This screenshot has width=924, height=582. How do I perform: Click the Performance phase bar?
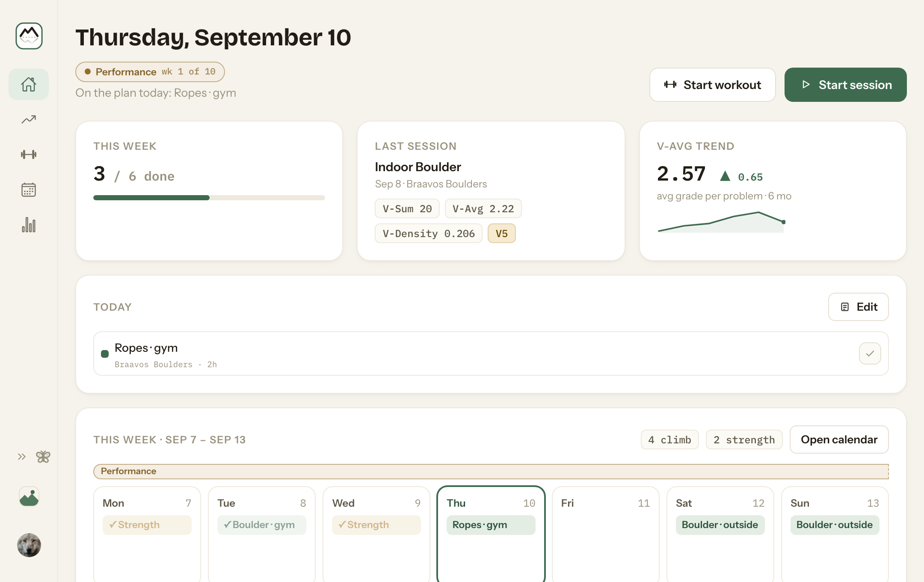491,471
